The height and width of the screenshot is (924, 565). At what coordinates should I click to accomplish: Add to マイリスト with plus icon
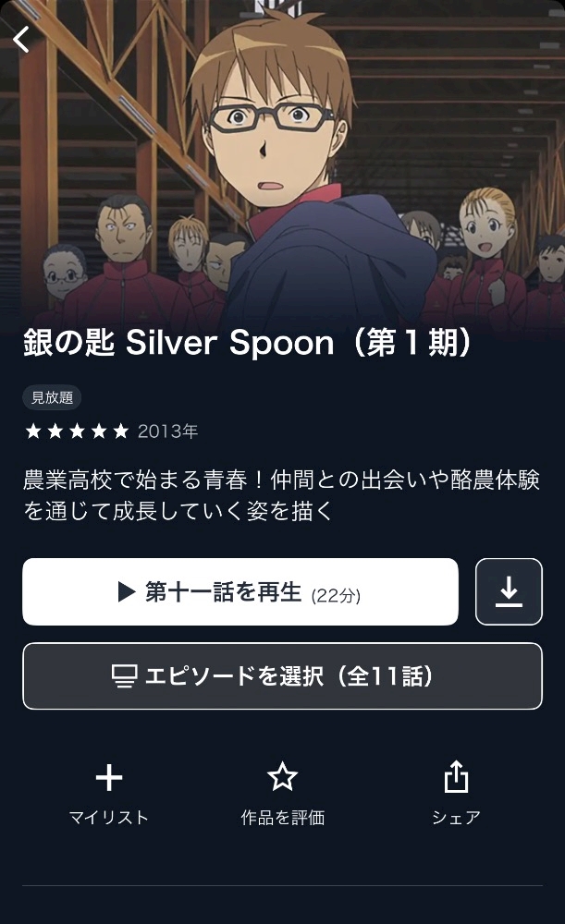coord(109,778)
